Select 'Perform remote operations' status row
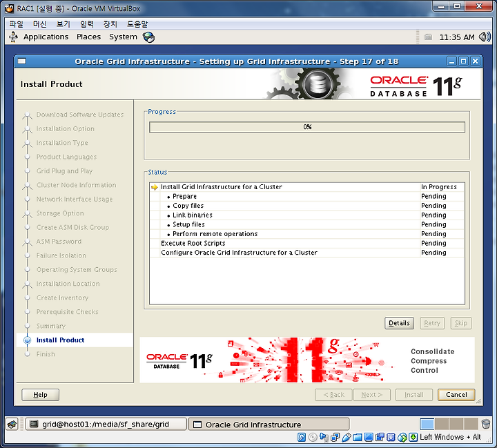497x448 pixels. click(306, 234)
